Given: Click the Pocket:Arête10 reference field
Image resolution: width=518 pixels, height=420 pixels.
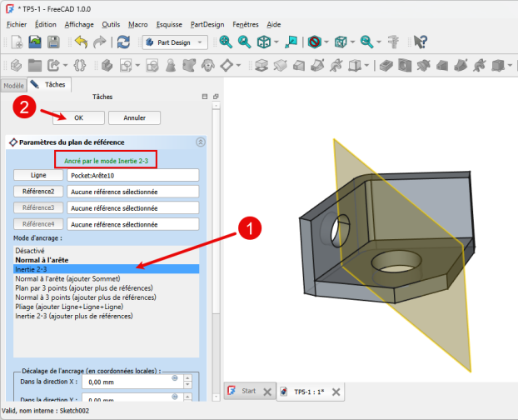Looking at the screenshot, I should point(133,175).
